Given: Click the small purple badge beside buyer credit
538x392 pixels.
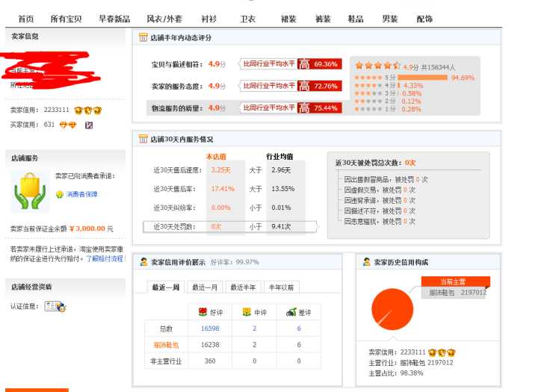Looking at the screenshot, I should pos(89,125).
